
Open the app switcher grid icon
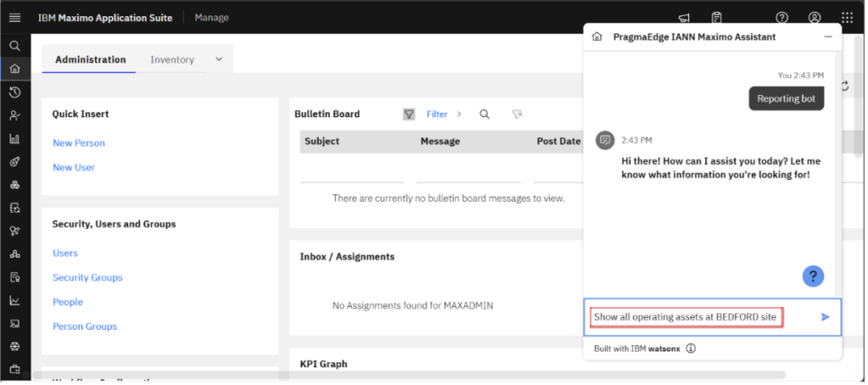click(847, 18)
